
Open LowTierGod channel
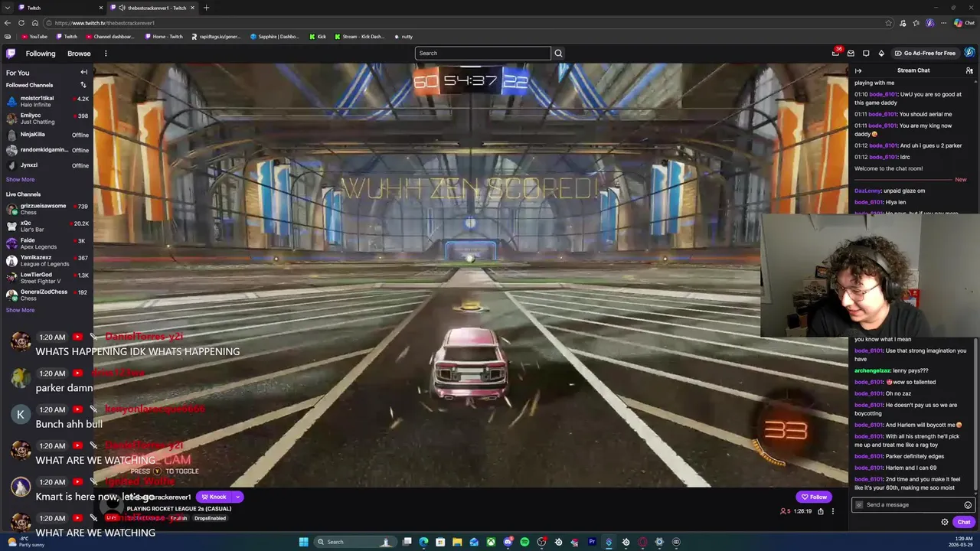[x=47, y=277]
